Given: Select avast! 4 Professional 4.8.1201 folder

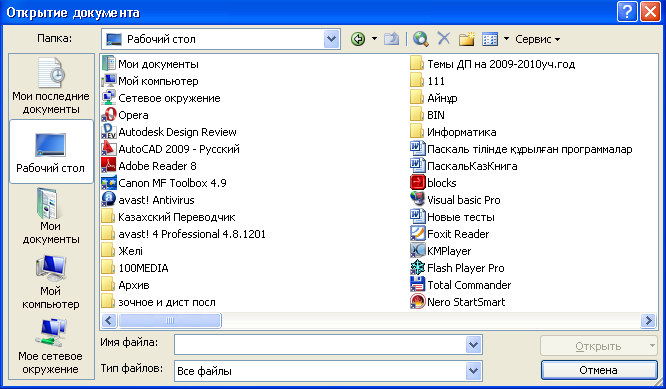Looking at the screenshot, I should (x=184, y=234).
